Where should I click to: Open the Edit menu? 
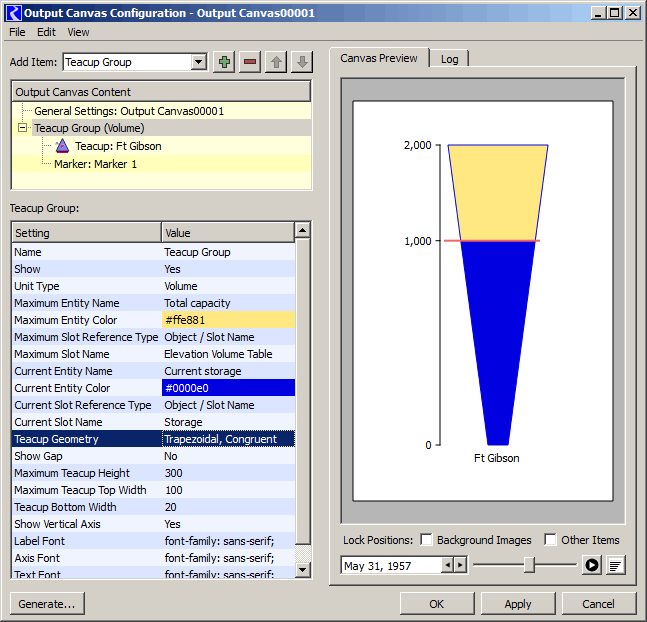click(x=46, y=32)
